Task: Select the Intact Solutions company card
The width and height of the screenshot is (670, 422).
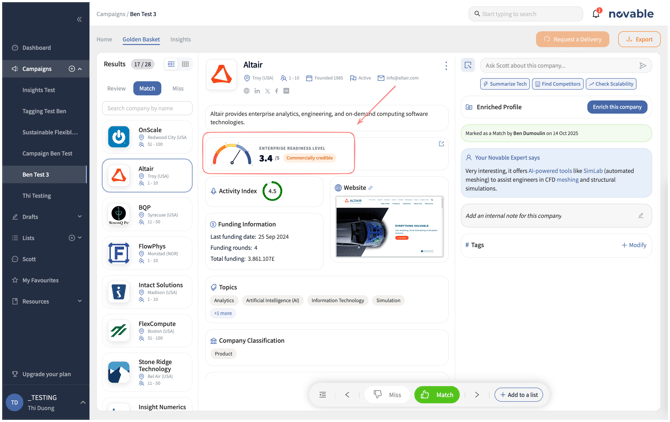Action: pos(147,292)
